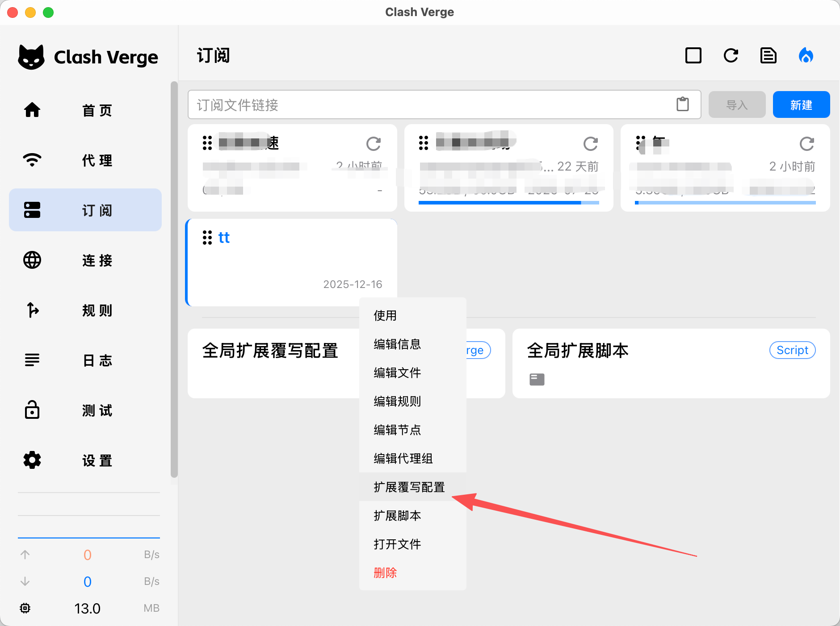Image resolution: width=840 pixels, height=626 pixels.
Task: Refresh all subscriptions with header reload icon
Action: [x=731, y=56]
